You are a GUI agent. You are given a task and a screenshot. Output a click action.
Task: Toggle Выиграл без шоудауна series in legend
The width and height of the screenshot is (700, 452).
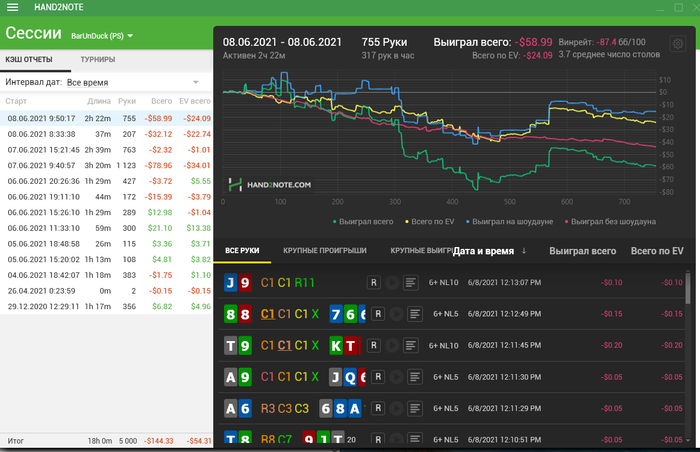point(610,222)
